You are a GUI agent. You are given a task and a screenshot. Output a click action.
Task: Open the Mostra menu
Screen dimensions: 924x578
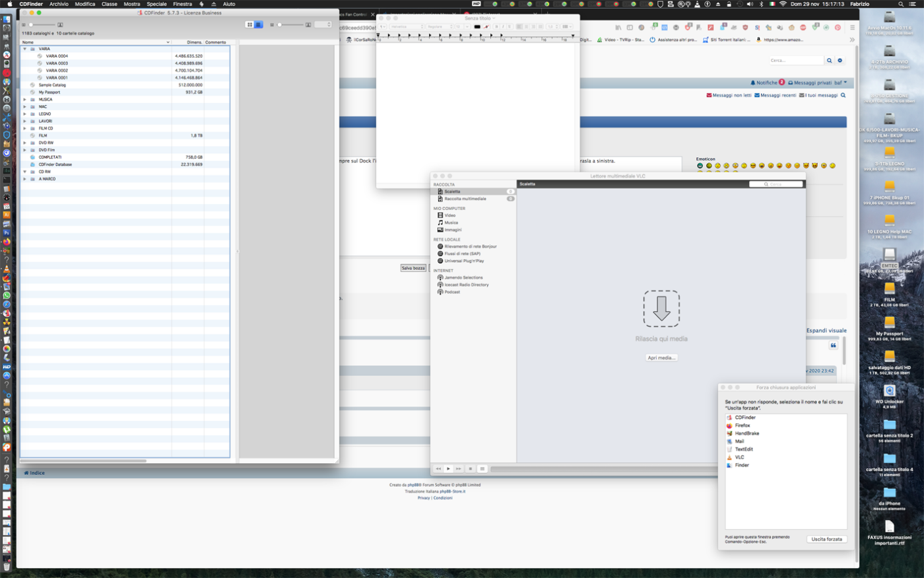tap(132, 4)
